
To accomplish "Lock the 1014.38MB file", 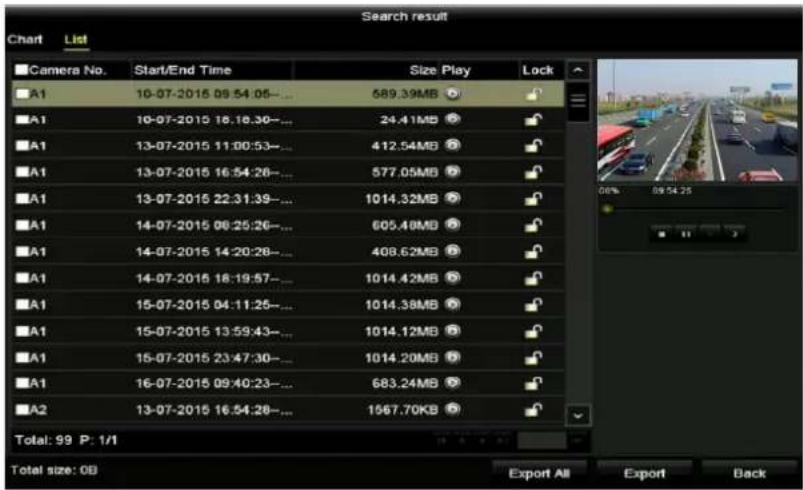I will (x=533, y=305).
